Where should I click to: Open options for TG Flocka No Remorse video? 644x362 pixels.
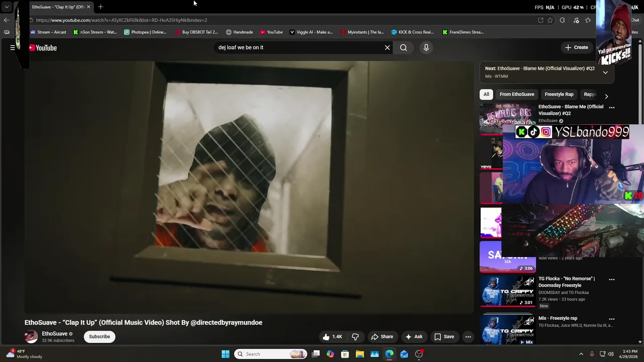point(612,279)
